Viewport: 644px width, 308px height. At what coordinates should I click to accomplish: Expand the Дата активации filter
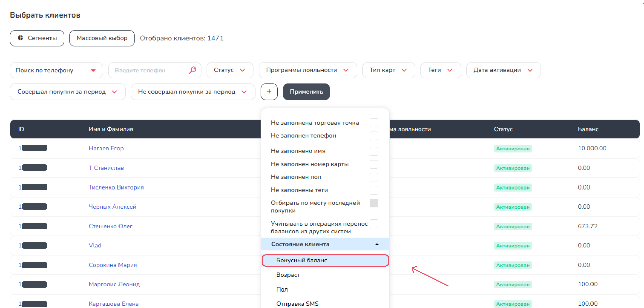tap(503, 70)
